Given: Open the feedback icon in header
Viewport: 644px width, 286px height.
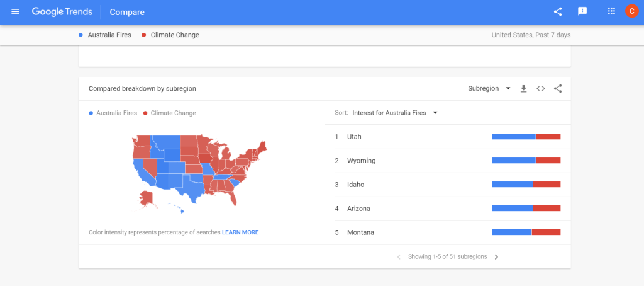Looking at the screenshot, I should (582, 11).
